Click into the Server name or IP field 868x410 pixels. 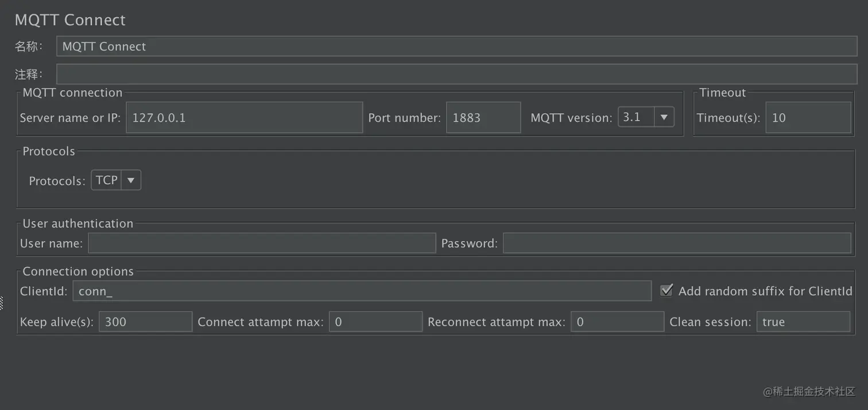click(244, 117)
